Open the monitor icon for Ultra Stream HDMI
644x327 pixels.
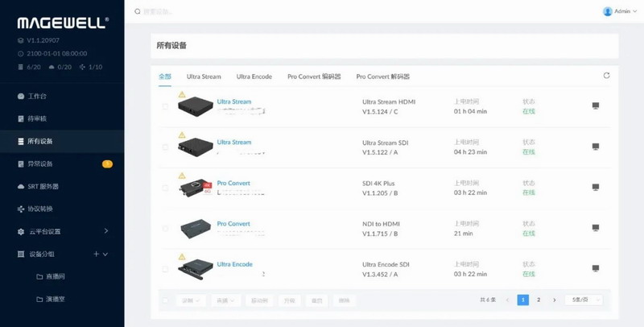tap(596, 106)
